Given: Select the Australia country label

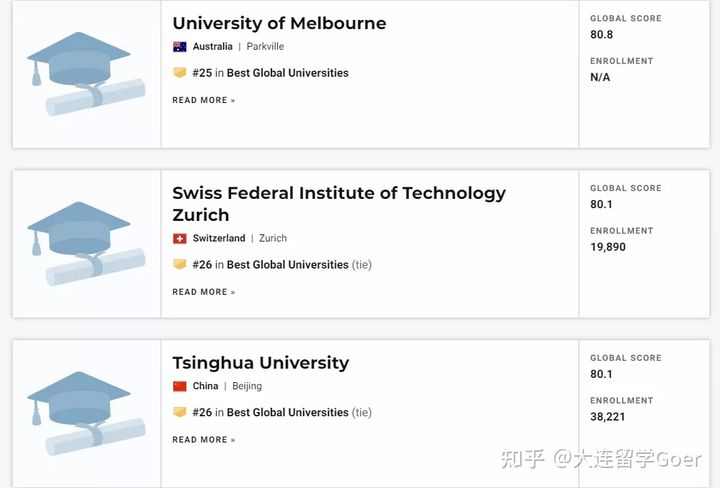Looking at the screenshot, I should tap(212, 46).
